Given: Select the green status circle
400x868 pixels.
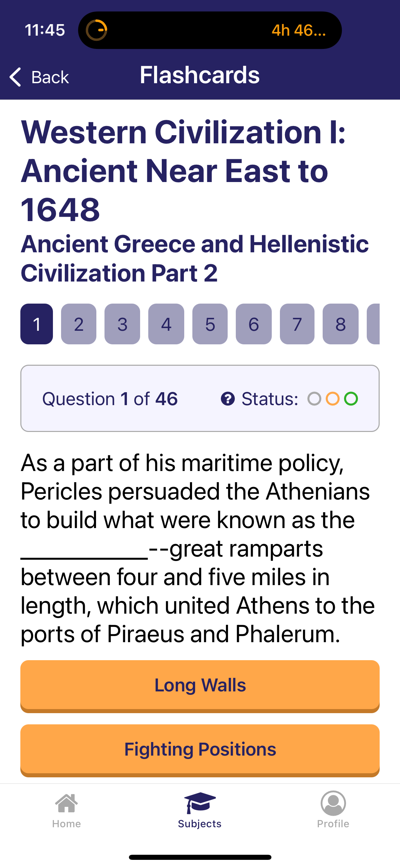Looking at the screenshot, I should (x=351, y=399).
